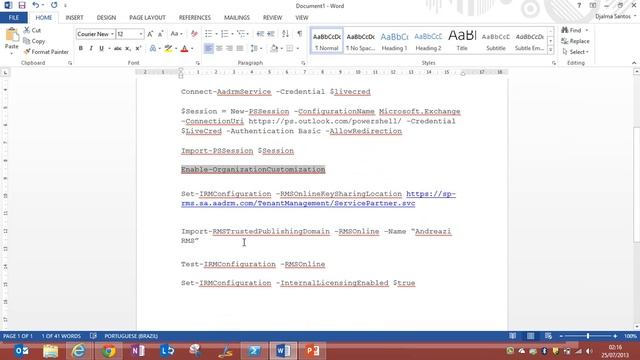Click the Text Highlight Color button

point(169,49)
